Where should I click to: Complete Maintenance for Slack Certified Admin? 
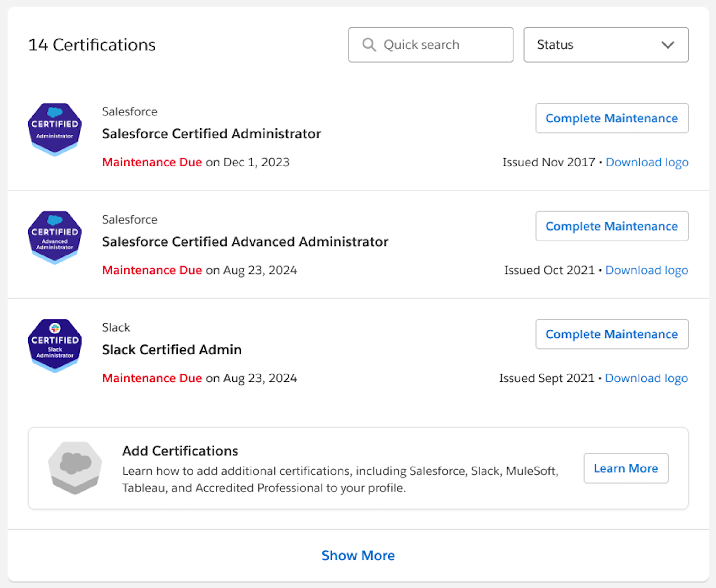[x=611, y=334]
